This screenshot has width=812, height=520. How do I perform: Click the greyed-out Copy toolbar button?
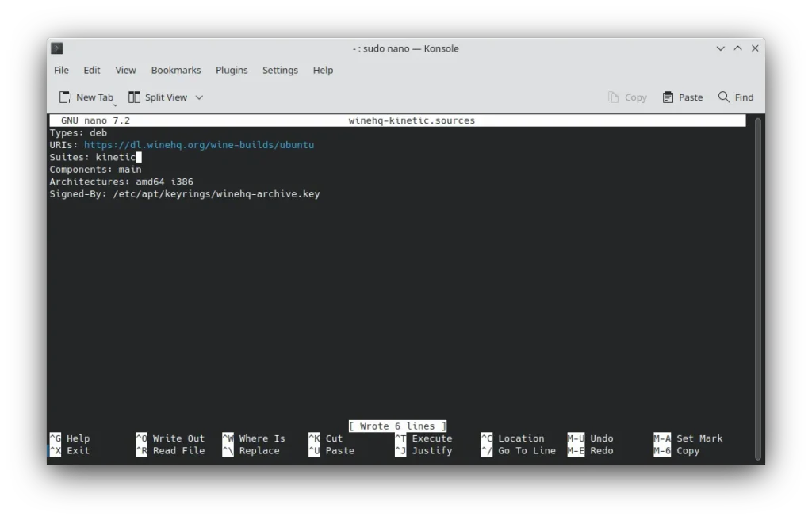click(x=627, y=97)
